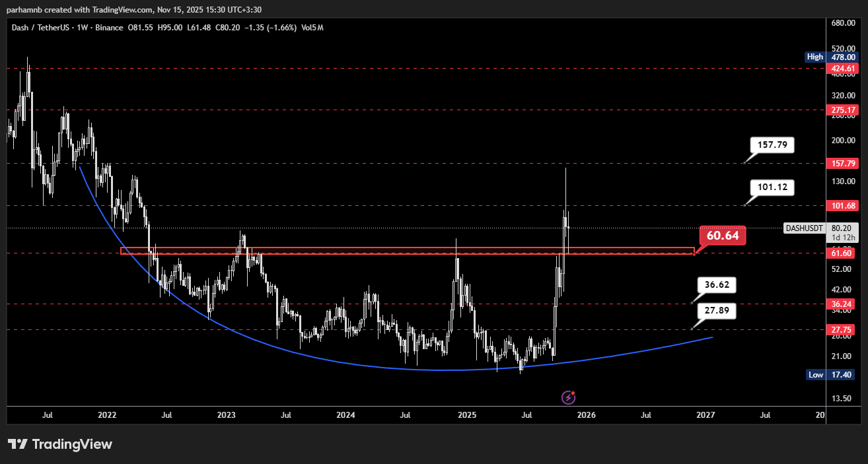
Task: Click the red 36.24 axis label
Action: 844,304
